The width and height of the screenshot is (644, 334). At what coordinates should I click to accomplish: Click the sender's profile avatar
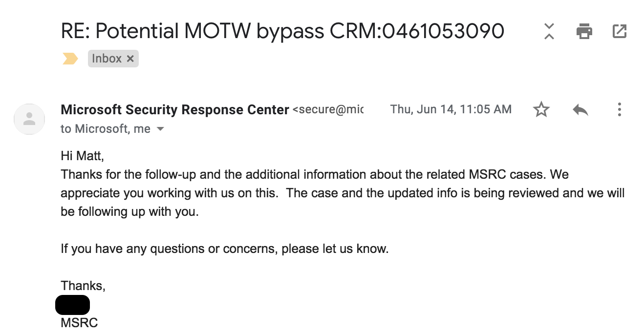pos(29,119)
